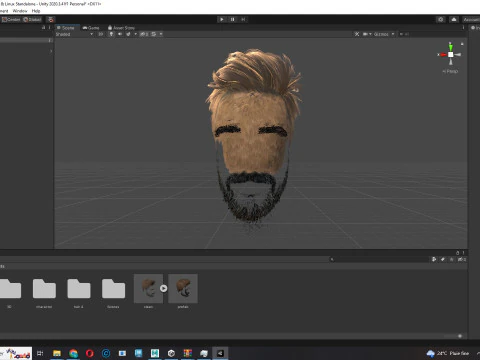The height and width of the screenshot is (360, 480).
Task: Open the Help menu
Action: click(x=36, y=11)
